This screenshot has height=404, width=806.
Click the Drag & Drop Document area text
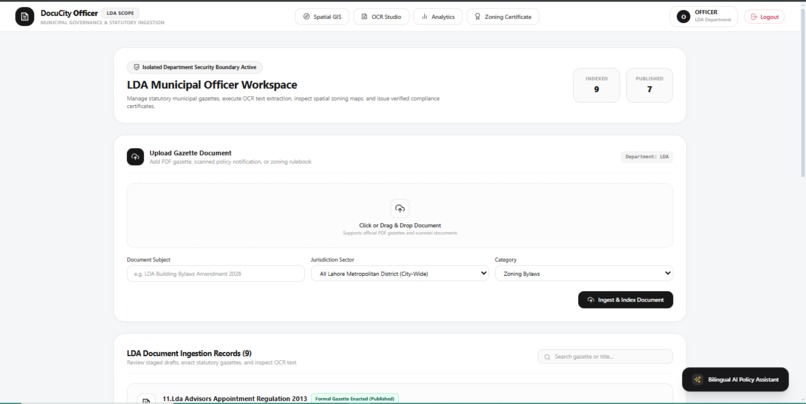point(400,225)
